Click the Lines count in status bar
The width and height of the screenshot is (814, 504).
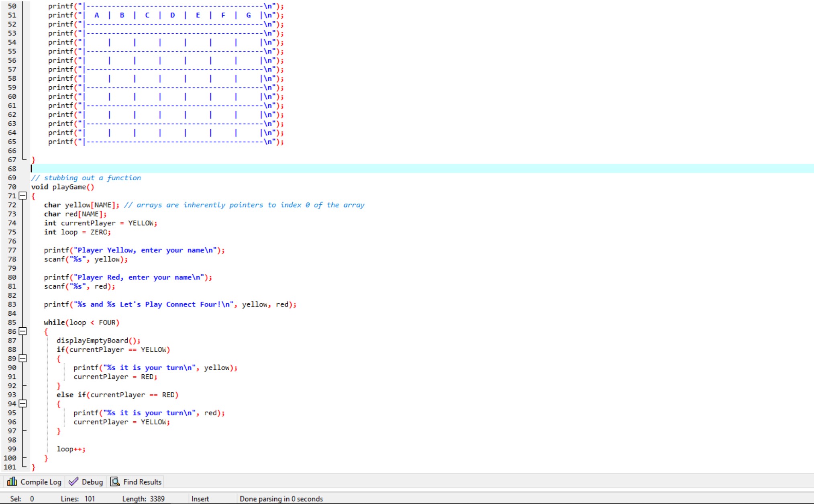click(x=78, y=499)
